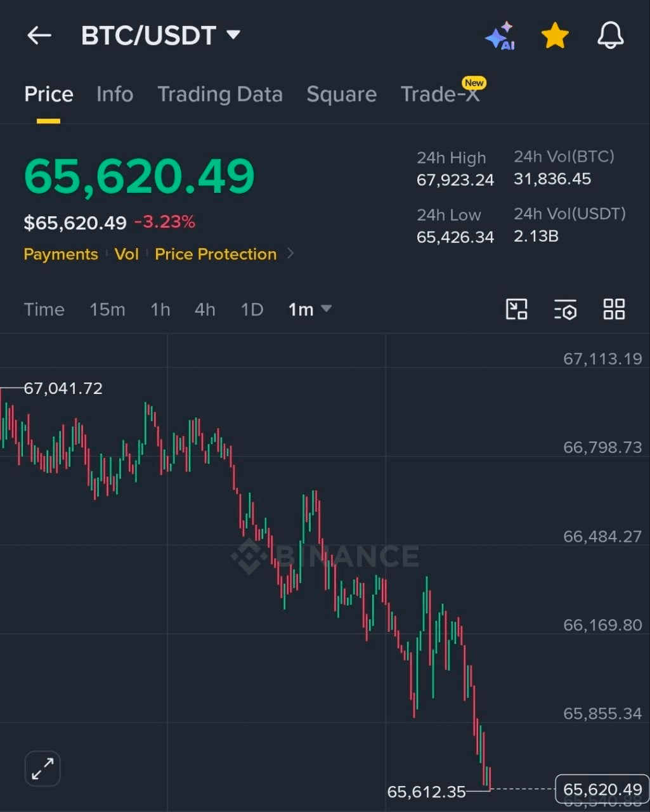The width and height of the screenshot is (650, 812).
Task: Tap the 24h Low value 65,426.34
Action: click(x=455, y=237)
